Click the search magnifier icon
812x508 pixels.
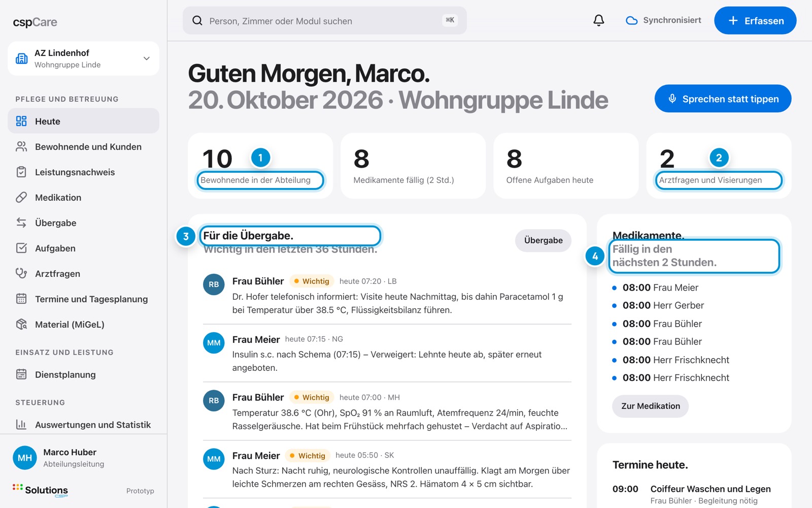pyautogui.click(x=197, y=21)
